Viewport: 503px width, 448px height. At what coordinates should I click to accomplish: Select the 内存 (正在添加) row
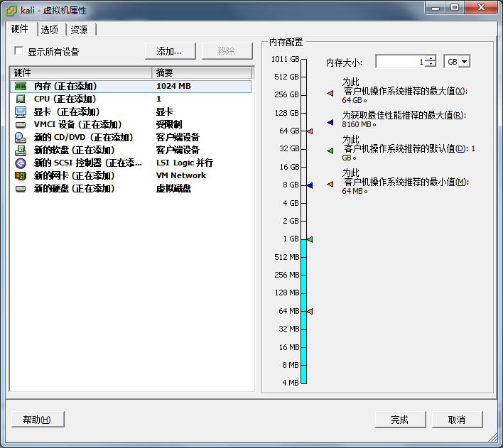click(131, 87)
